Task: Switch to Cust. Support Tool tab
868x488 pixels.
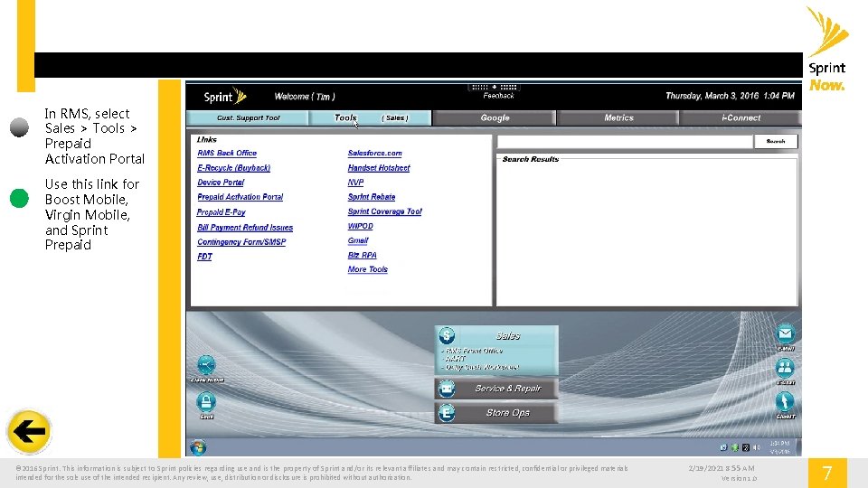Action: click(248, 117)
